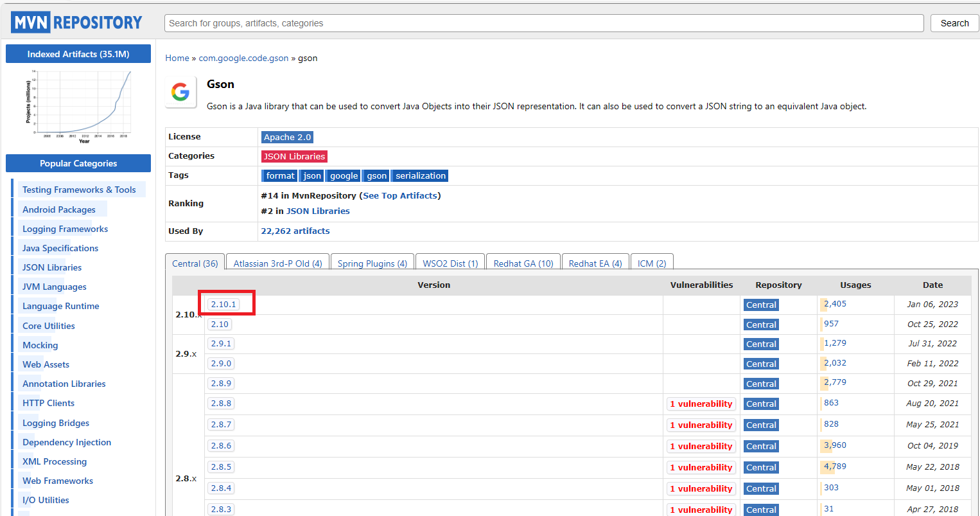Open Java Specifications category
980x516 pixels.
pos(60,248)
